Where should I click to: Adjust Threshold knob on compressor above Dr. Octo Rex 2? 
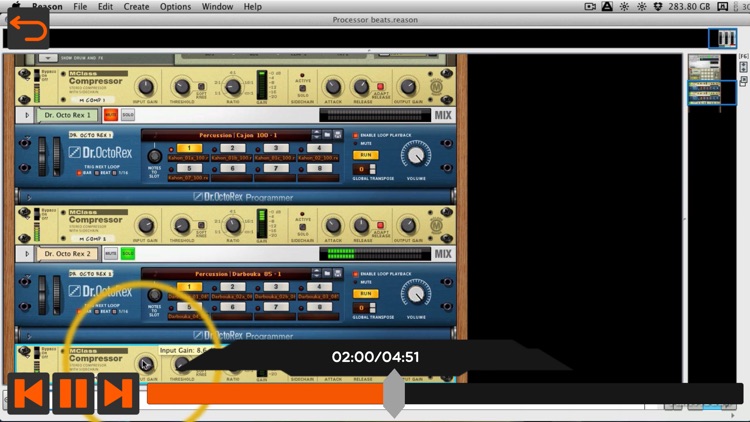[x=182, y=226]
